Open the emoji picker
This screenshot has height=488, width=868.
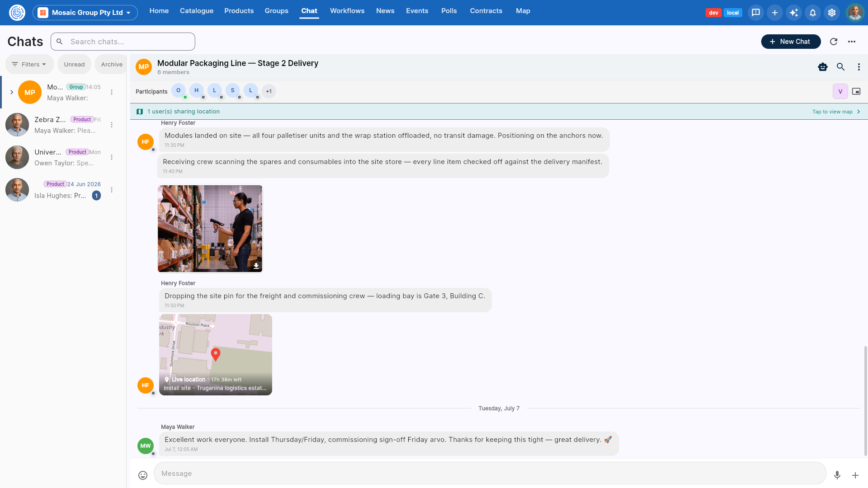[x=143, y=475]
